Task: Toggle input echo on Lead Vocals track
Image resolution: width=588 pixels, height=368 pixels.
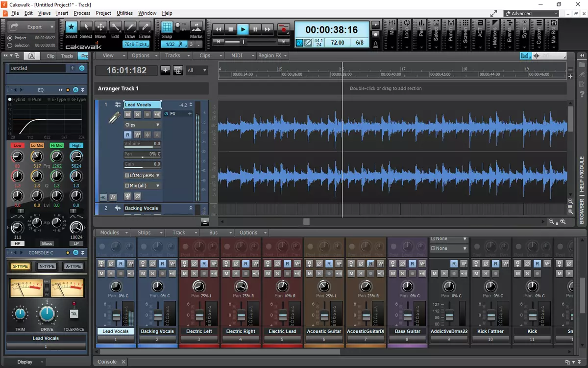Action: tap(157, 114)
